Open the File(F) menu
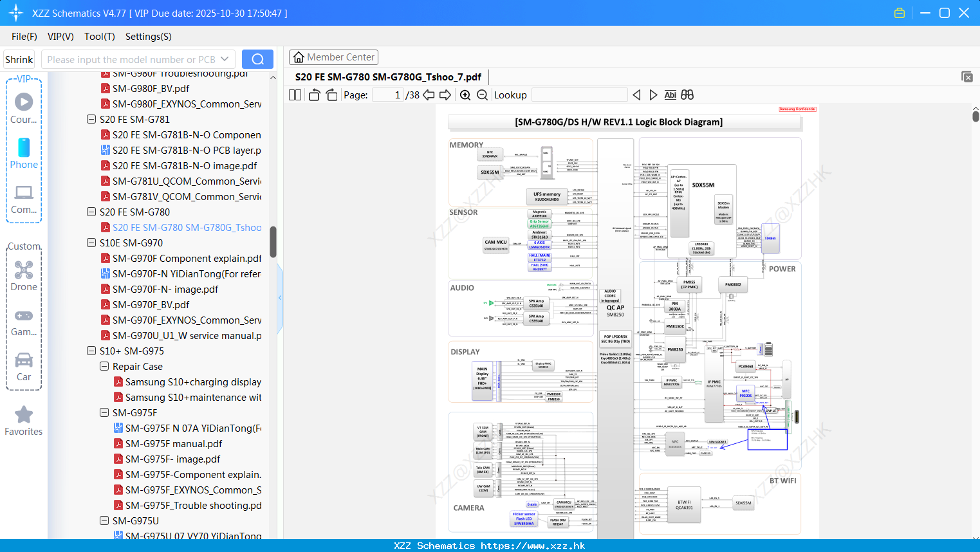 (x=24, y=37)
